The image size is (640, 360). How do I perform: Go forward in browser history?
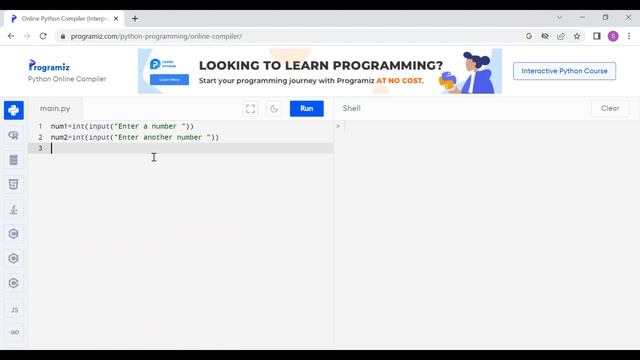point(27,36)
